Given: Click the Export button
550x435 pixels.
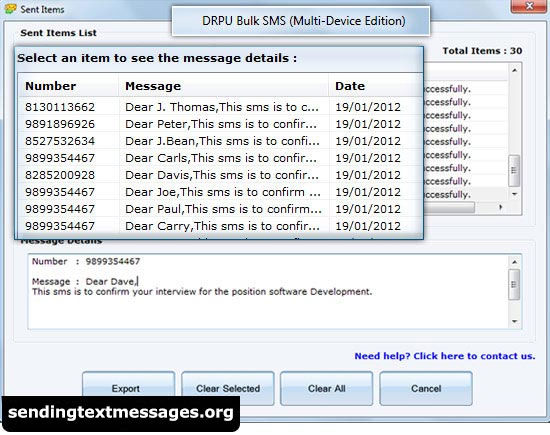Looking at the screenshot, I should [128, 388].
